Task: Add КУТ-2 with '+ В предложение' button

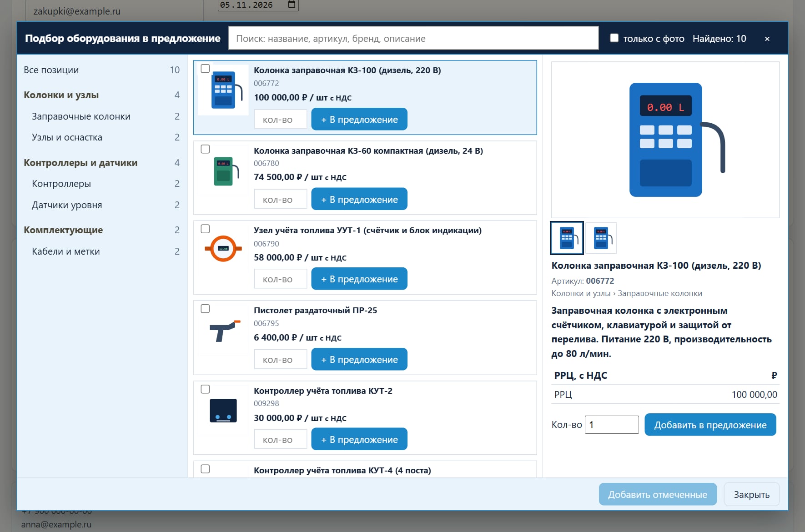Action: tap(359, 439)
